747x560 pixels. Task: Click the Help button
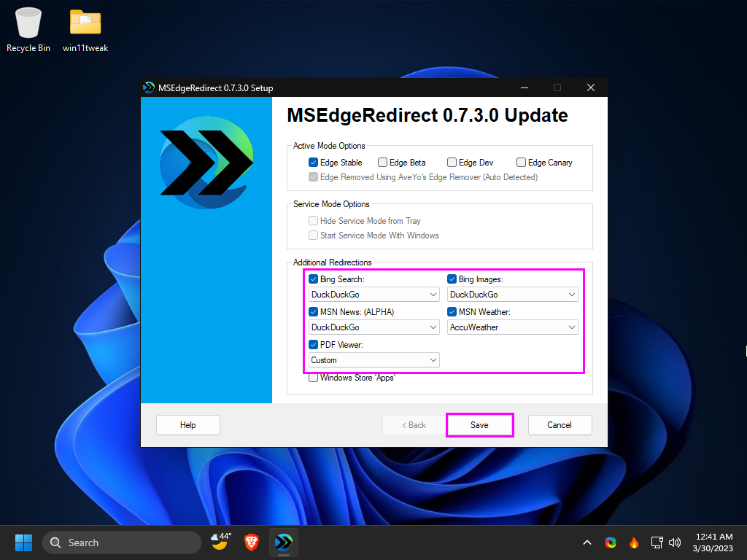tap(188, 425)
